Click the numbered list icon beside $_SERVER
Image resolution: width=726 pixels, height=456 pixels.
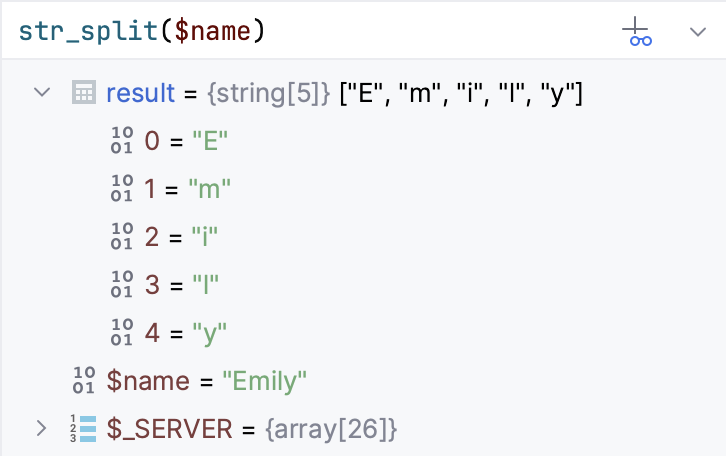(x=84, y=429)
